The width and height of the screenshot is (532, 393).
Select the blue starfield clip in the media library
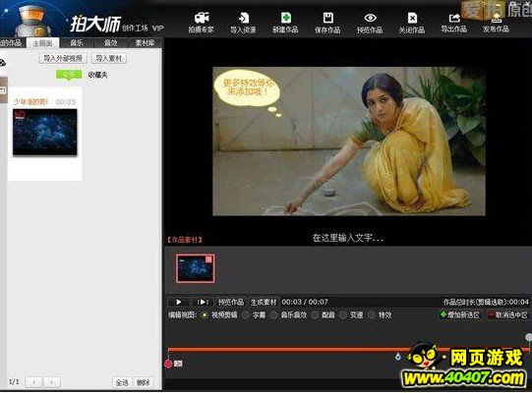tap(45, 133)
